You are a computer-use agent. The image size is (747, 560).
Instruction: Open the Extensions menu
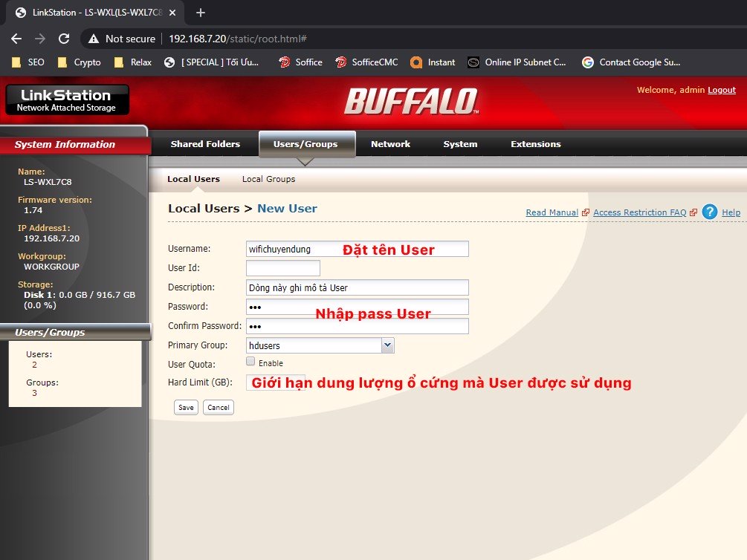(x=535, y=144)
